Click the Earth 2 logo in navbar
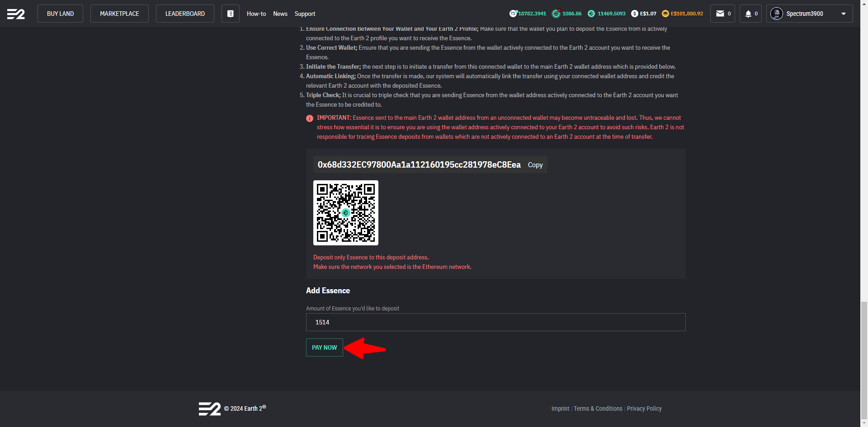 click(x=16, y=14)
